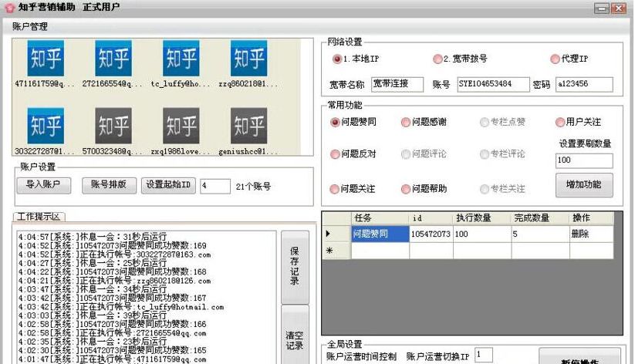Click the 任务 column header

coord(380,217)
